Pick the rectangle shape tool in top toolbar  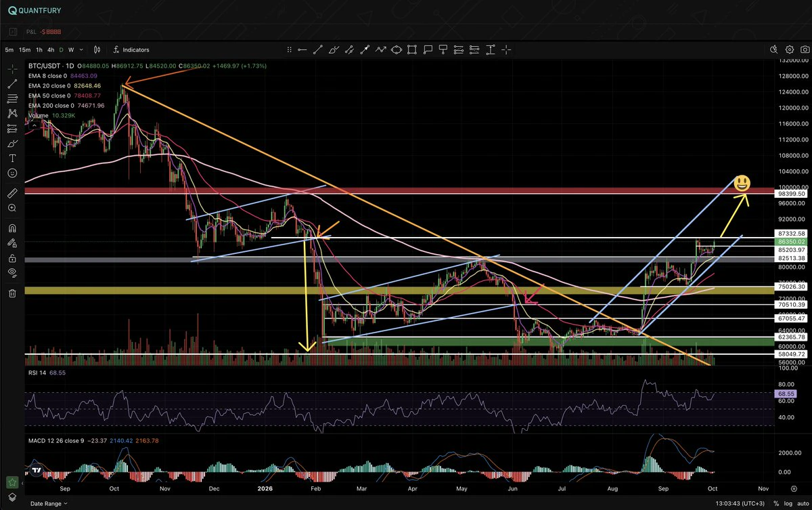[412, 49]
